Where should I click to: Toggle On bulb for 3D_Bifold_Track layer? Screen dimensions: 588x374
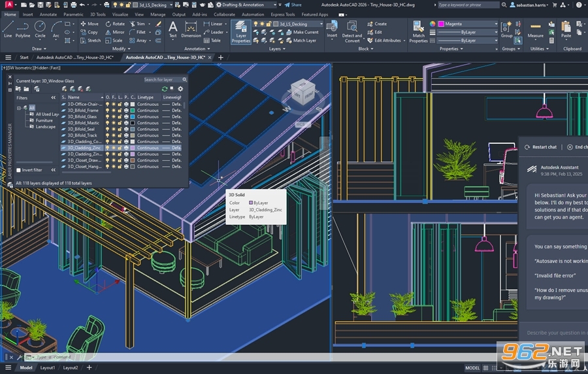(107, 135)
